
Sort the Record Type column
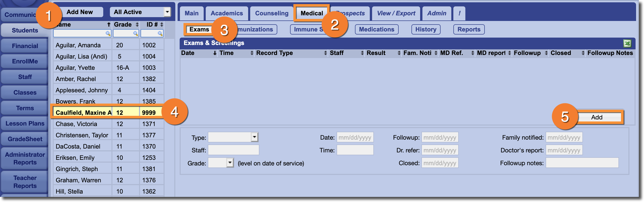point(325,53)
